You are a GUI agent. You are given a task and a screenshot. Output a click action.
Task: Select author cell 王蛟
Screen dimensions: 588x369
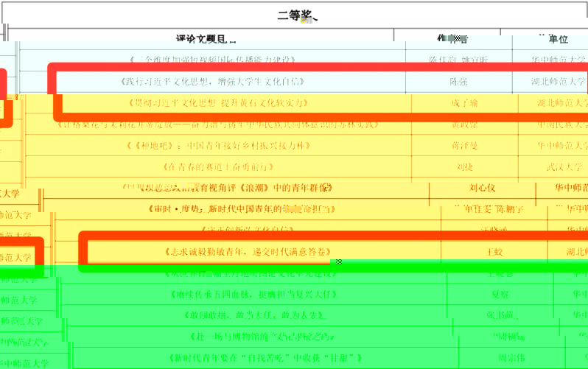pos(494,252)
